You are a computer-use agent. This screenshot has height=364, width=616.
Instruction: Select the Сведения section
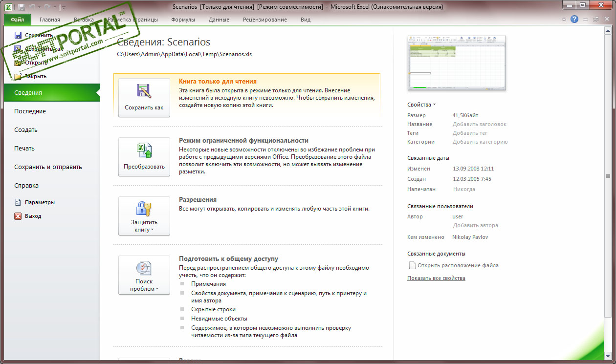pyautogui.click(x=51, y=92)
